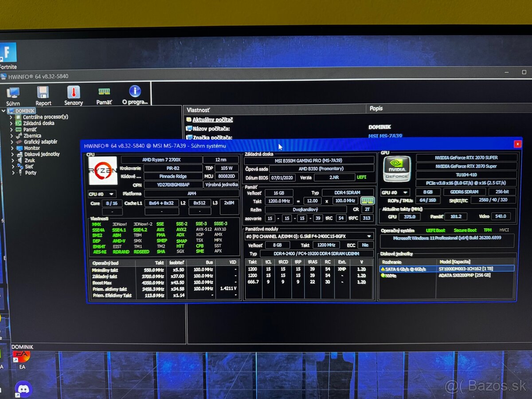Click the Monitor icon in the tree
The width and height of the screenshot is (532, 399).
click(x=20, y=148)
